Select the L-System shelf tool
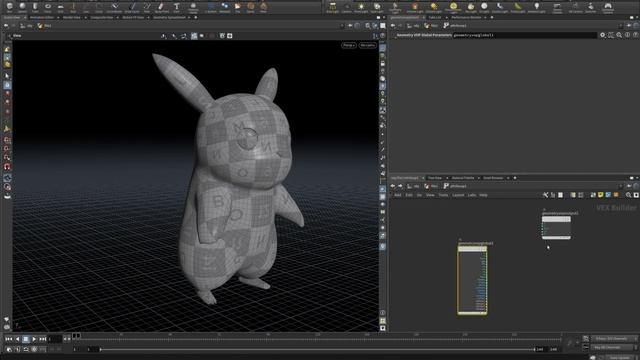 coord(211,7)
